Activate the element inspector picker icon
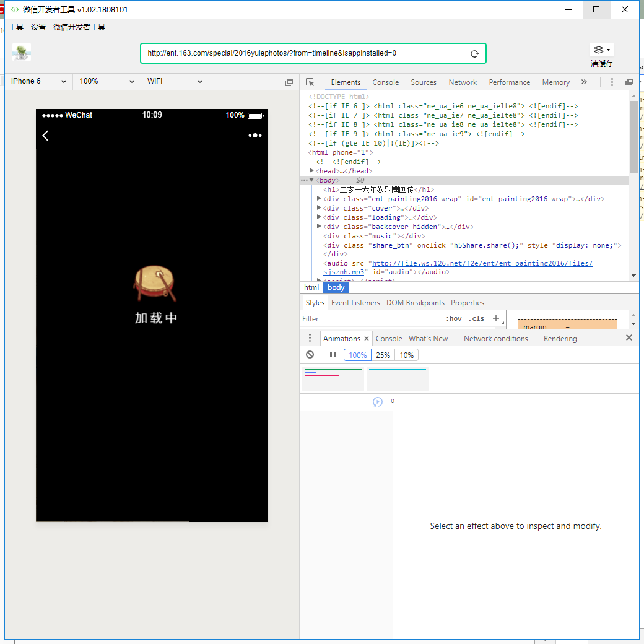This screenshot has height=644, width=644. click(310, 82)
